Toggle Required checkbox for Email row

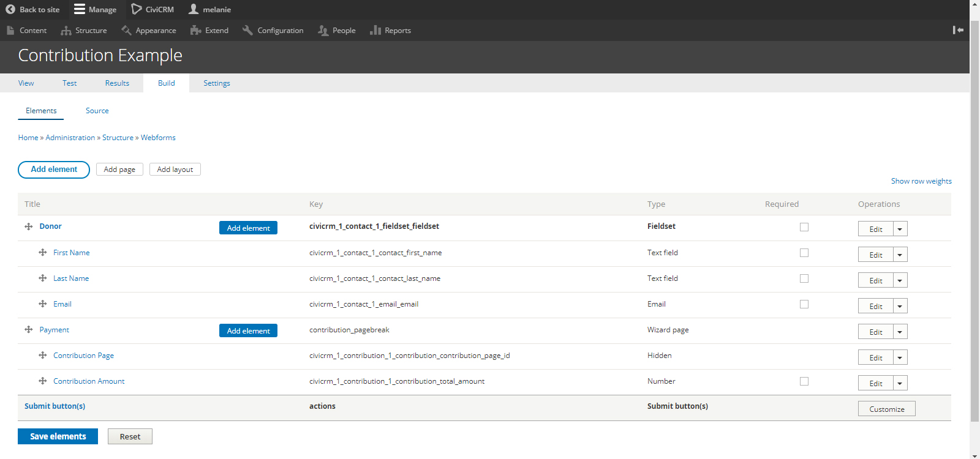pyautogui.click(x=804, y=304)
